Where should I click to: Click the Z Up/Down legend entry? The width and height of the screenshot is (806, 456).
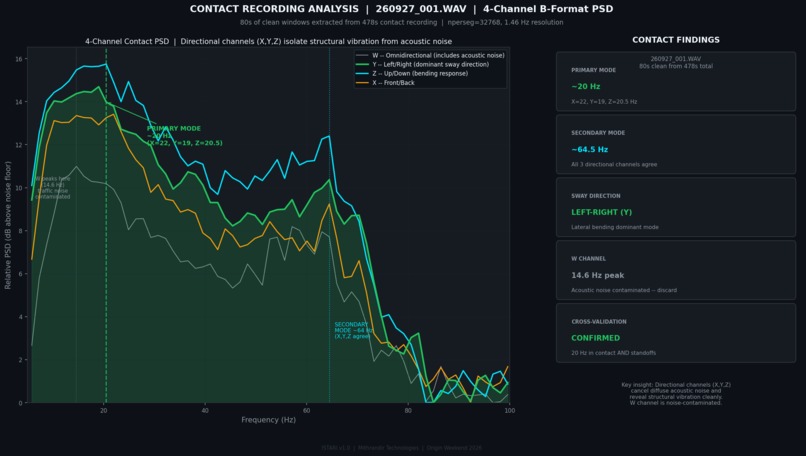tap(412, 74)
